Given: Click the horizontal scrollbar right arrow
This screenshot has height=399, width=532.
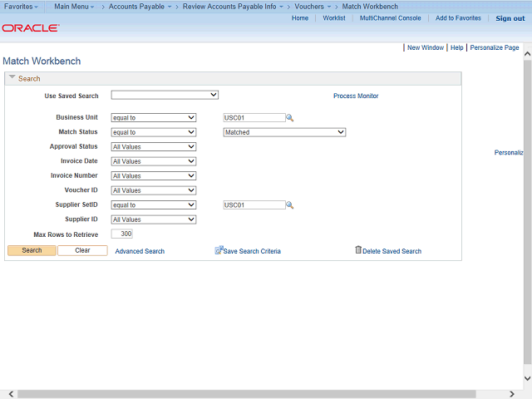Looking at the screenshot, I should (x=512, y=394).
